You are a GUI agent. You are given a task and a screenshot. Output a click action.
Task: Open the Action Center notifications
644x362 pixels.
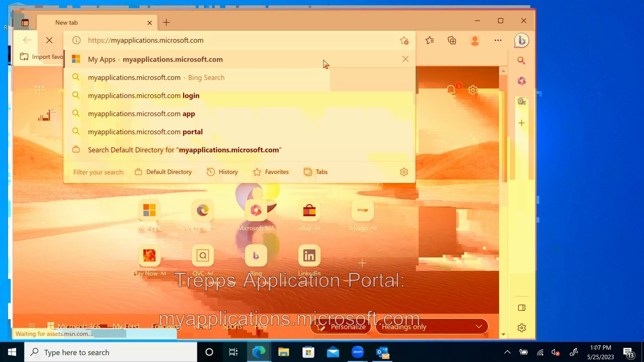coord(629,352)
